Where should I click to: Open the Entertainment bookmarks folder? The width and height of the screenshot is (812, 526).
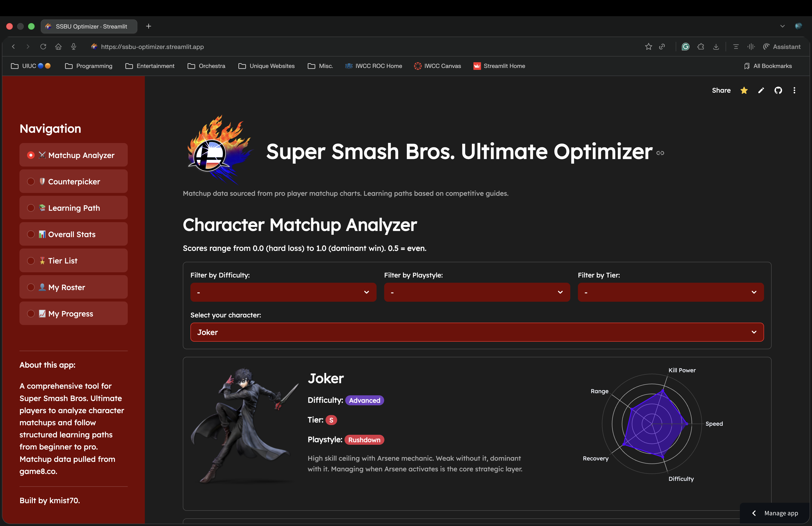tap(150, 66)
